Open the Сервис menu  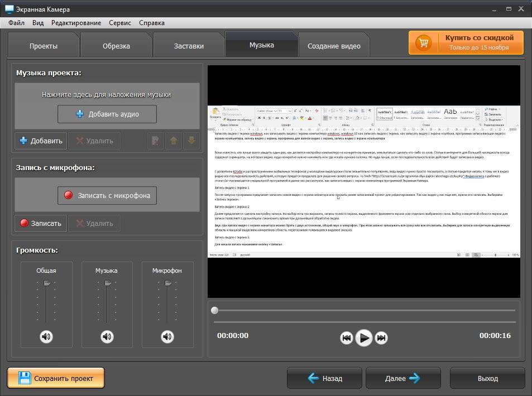(120, 23)
